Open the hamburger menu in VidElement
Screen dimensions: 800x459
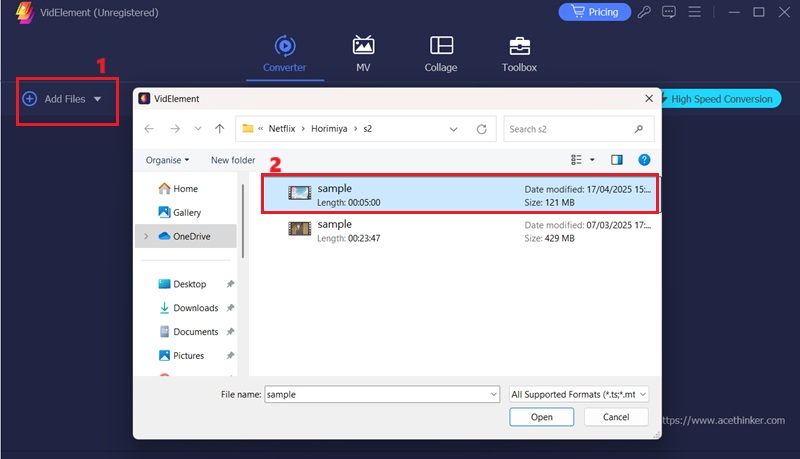[x=694, y=12]
